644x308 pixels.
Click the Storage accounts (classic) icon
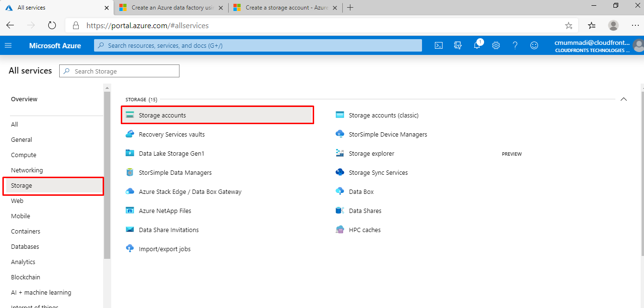click(340, 115)
